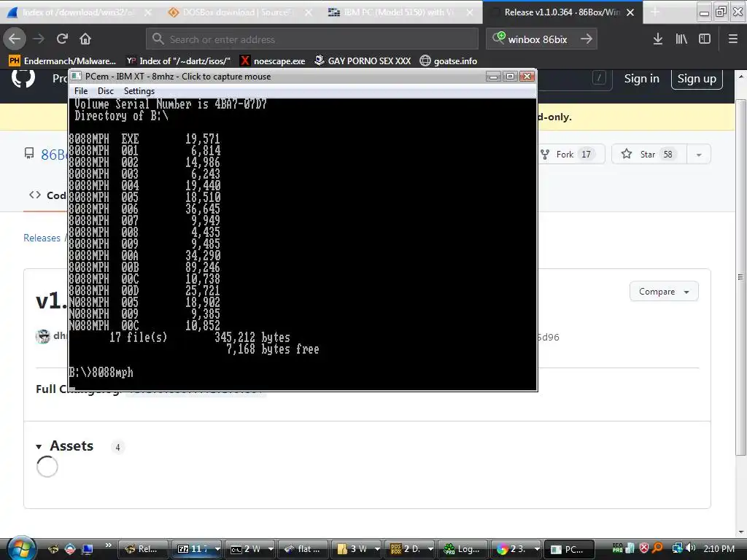Switch to the flat... taskbar button
747x560 pixels.
tap(303, 549)
